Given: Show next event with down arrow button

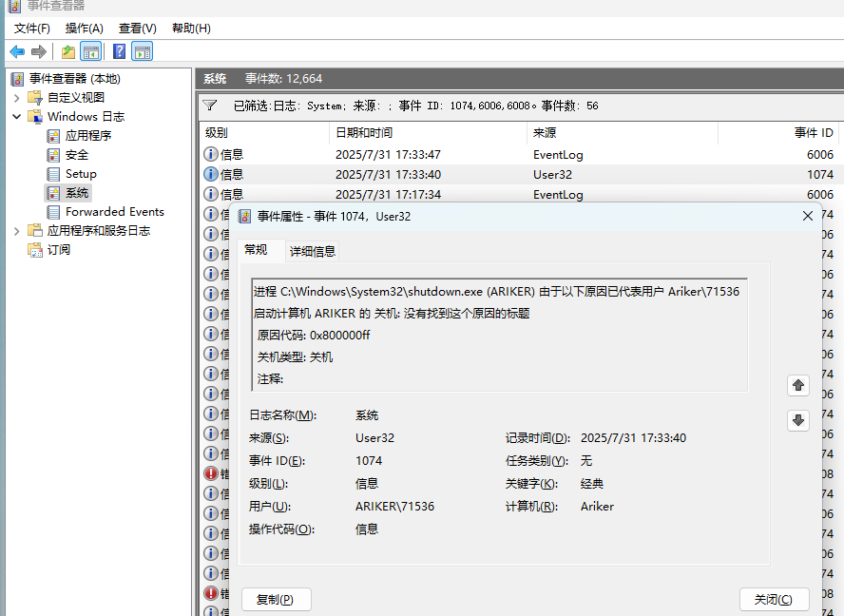Looking at the screenshot, I should click(798, 420).
